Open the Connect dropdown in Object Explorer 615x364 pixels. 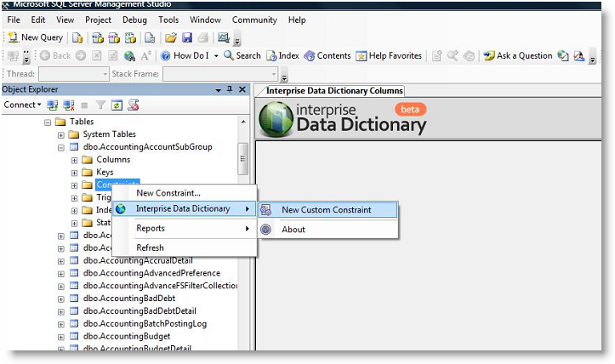pos(22,105)
